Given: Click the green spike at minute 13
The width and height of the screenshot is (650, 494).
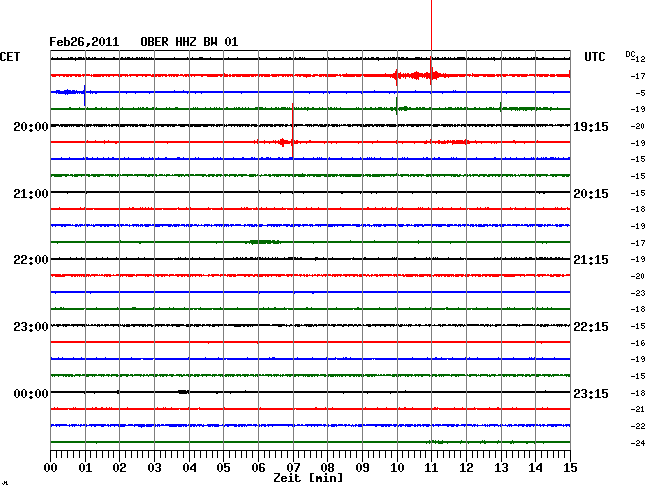Looking at the screenshot, I should click(501, 107).
